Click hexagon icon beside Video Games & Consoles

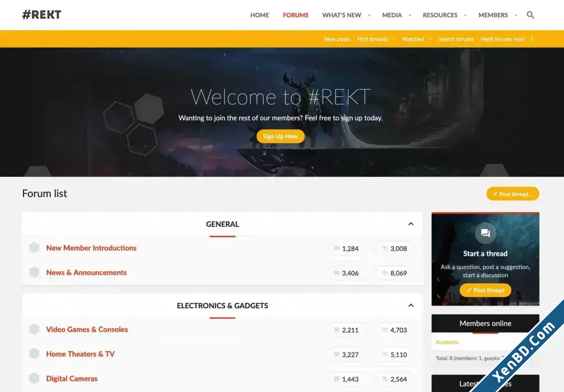click(34, 329)
